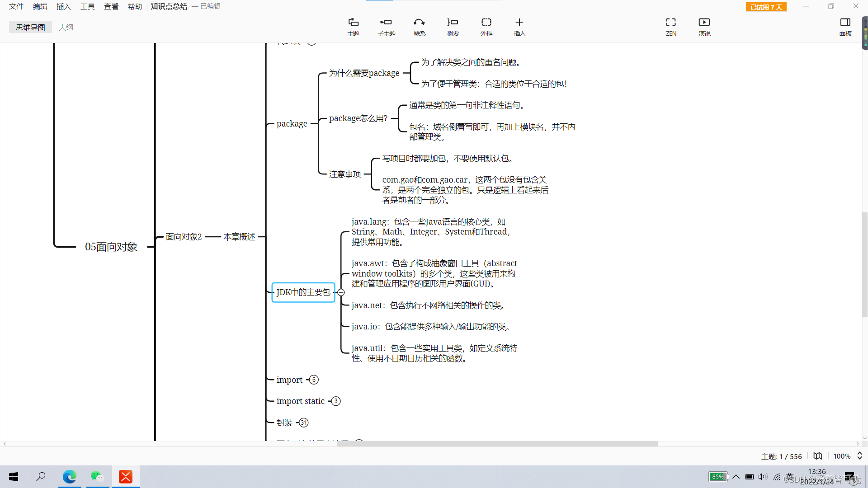Click the 已试用 7 天 trial badge
This screenshot has height=488, width=868.
pyautogui.click(x=766, y=7)
